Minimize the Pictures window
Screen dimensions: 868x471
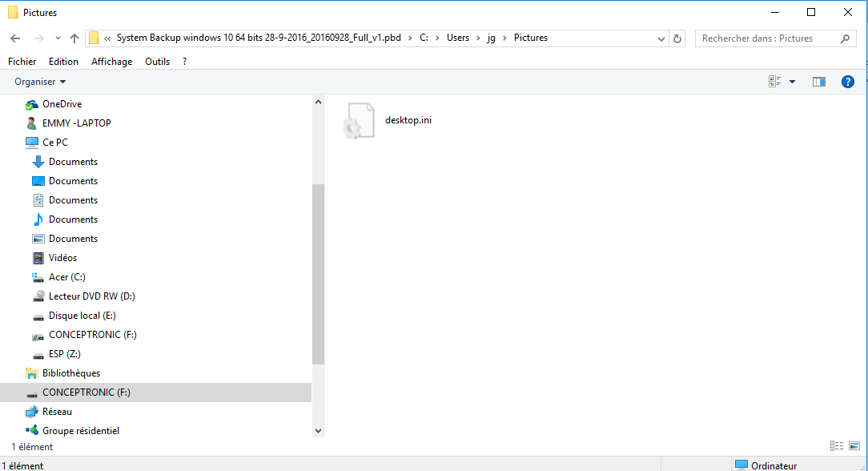click(x=775, y=12)
